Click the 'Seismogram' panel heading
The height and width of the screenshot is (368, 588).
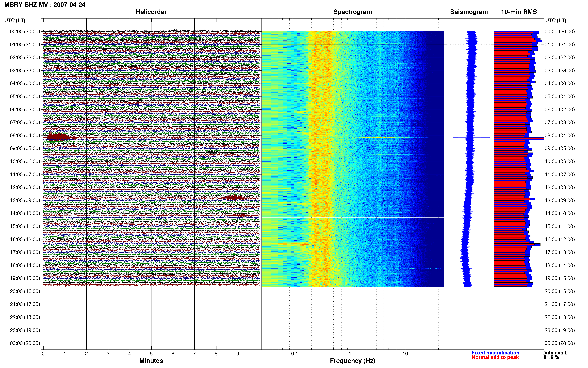point(469,12)
